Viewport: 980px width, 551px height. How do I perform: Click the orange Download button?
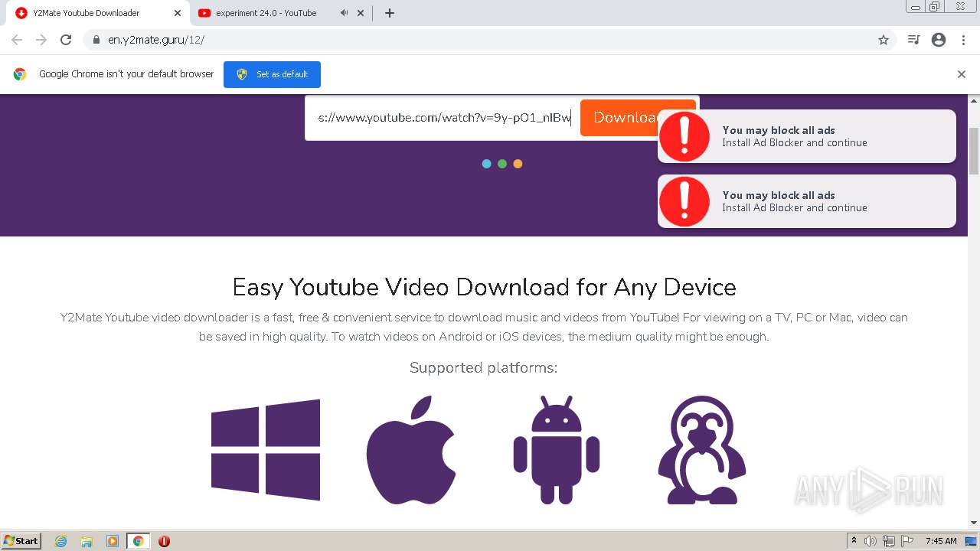[x=638, y=118]
